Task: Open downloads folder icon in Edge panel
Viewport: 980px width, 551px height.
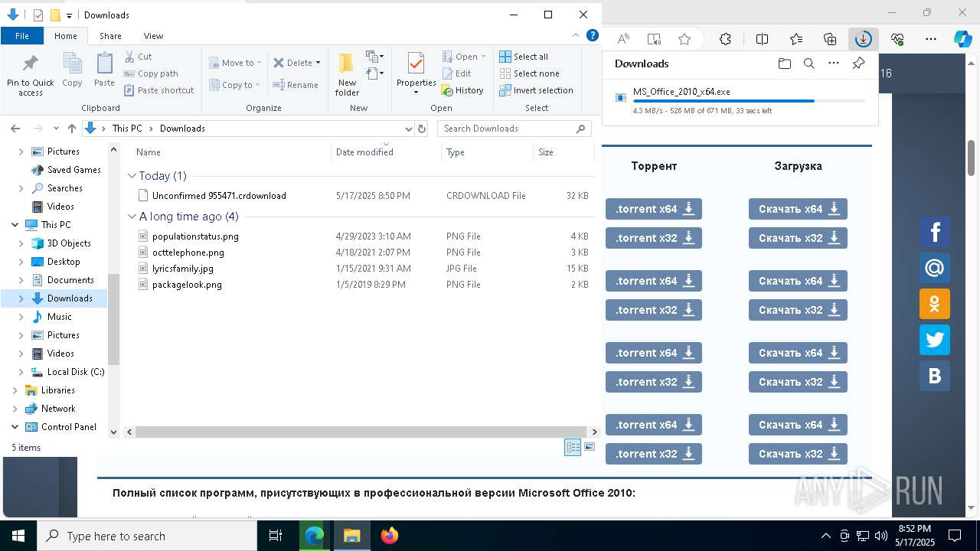Action: [x=784, y=64]
